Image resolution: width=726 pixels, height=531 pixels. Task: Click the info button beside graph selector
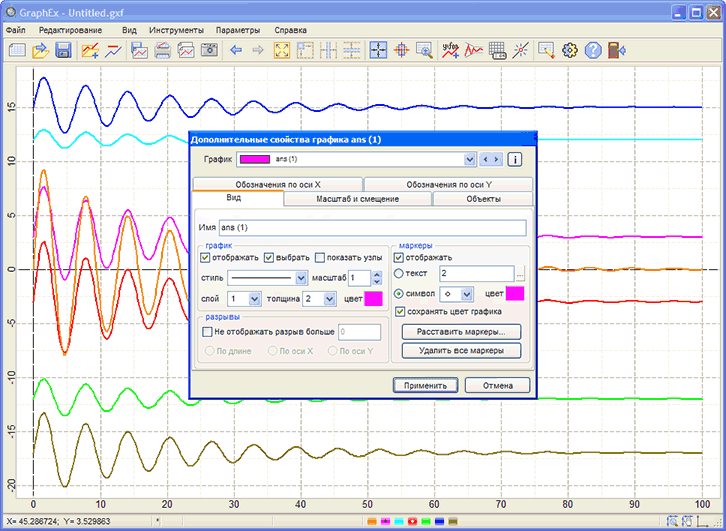(516, 159)
